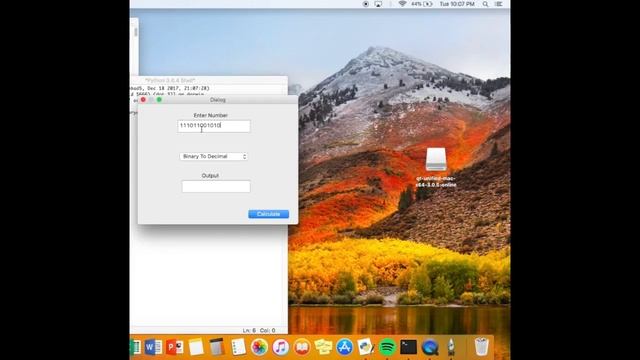
Task: Click the screen recording status icon
Action: tap(366, 4)
